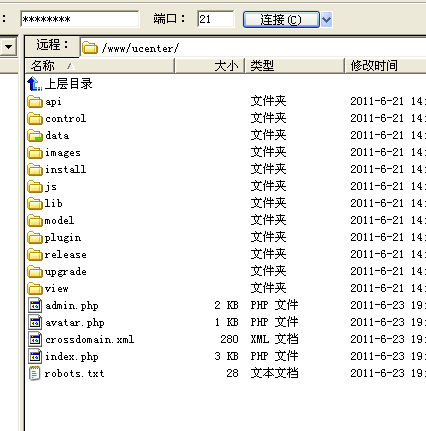Click the password input field
The width and height of the screenshot is (426, 431).
point(79,19)
